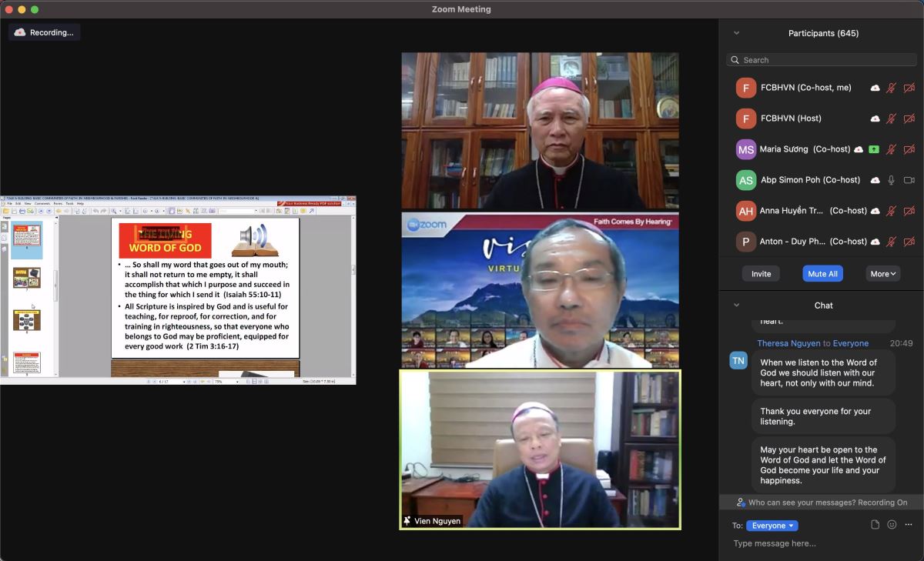Click the camera-off icon for Anna Huyền Tr...
The width and height of the screenshot is (924, 561).
pos(909,211)
